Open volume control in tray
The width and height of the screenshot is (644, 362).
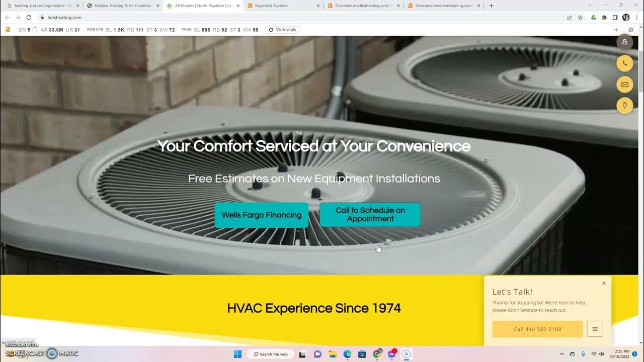click(x=602, y=354)
